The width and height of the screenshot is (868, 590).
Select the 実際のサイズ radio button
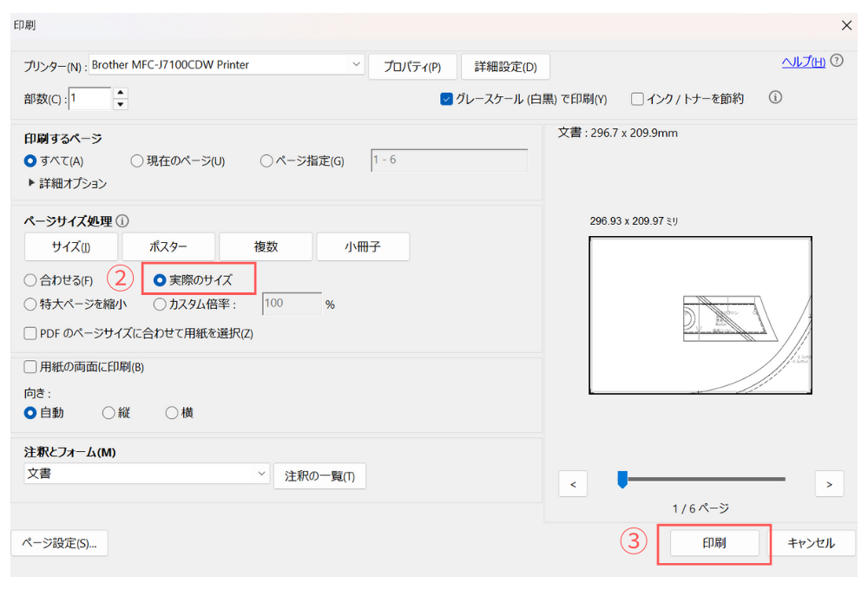click(160, 280)
